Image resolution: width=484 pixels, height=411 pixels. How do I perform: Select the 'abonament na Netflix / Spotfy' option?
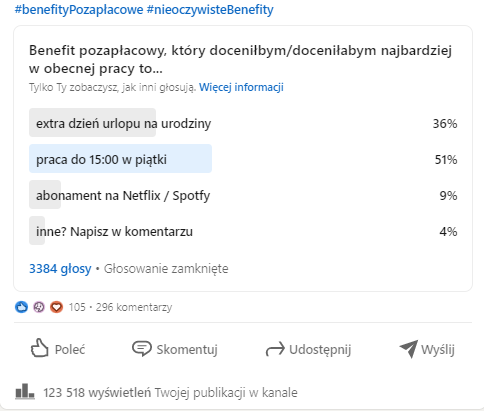coord(243,195)
